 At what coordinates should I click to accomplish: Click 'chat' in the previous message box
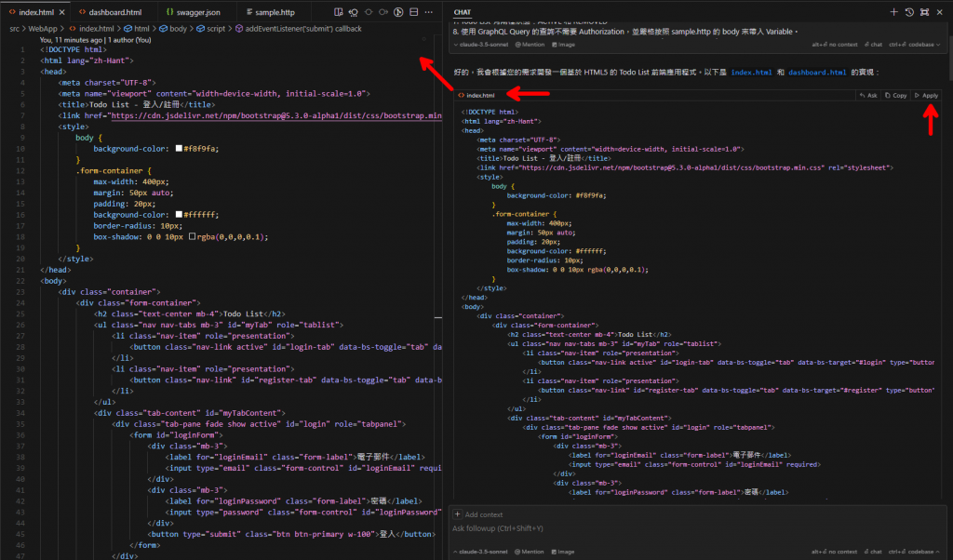(x=873, y=45)
